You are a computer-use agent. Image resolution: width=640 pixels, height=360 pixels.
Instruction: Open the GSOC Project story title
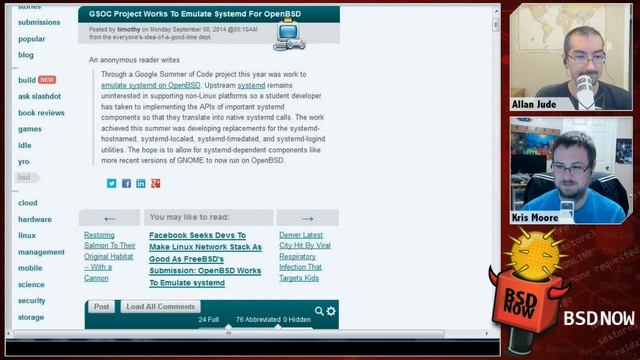(x=195, y=14)
